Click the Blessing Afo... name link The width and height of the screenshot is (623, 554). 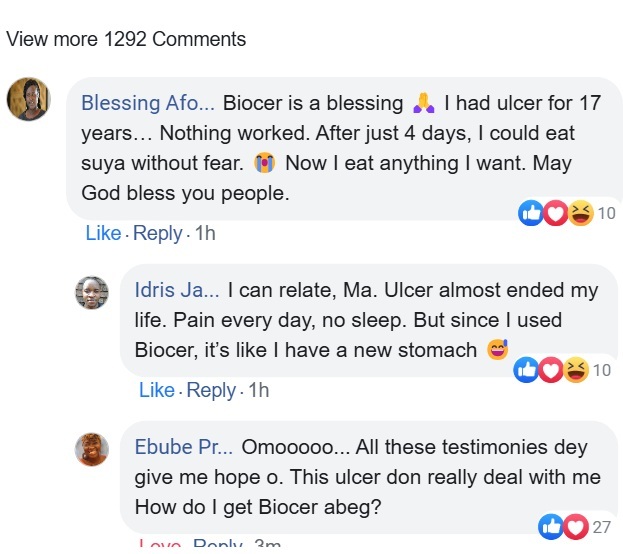point(148,103)
